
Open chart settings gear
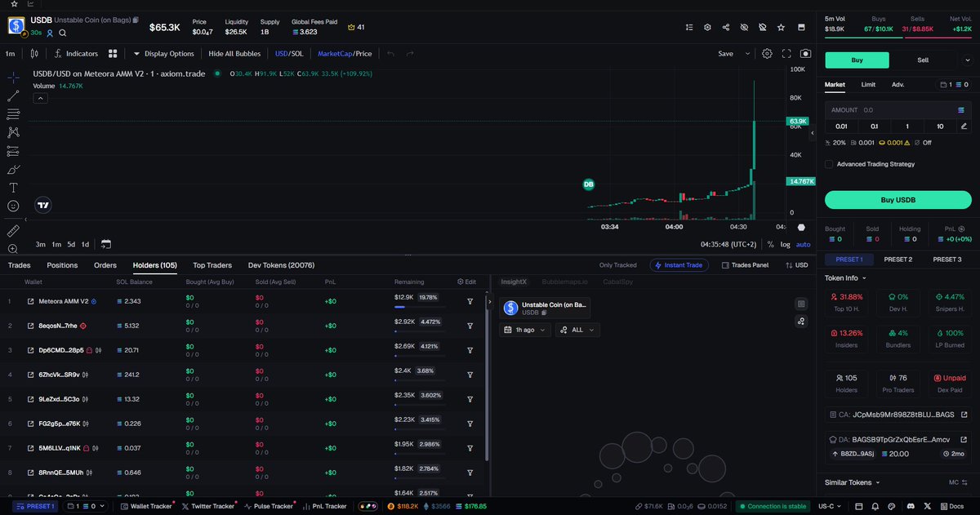click(x=767, y=54)
